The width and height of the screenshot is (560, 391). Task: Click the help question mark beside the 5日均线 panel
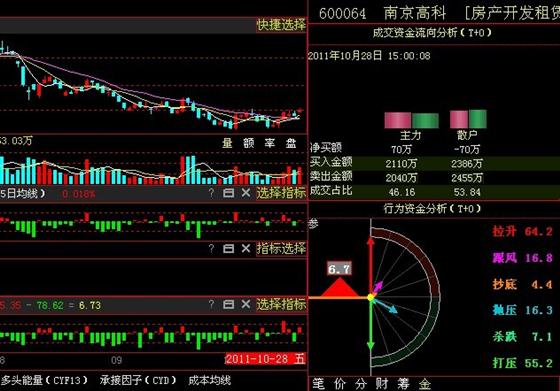pos(211,193)
